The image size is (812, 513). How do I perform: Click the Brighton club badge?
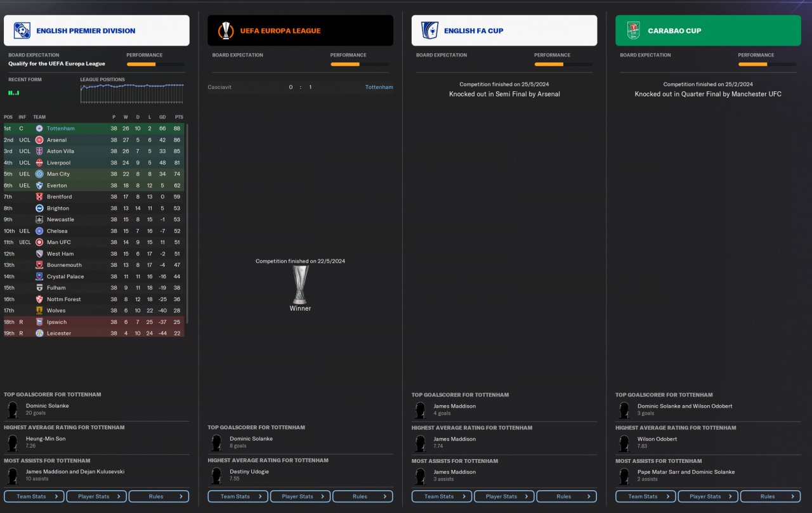(x=39, y=209)
